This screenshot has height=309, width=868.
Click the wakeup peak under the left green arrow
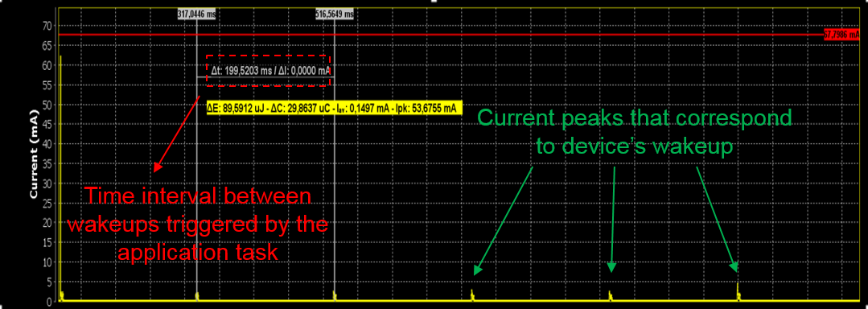[x=472, y=295]
